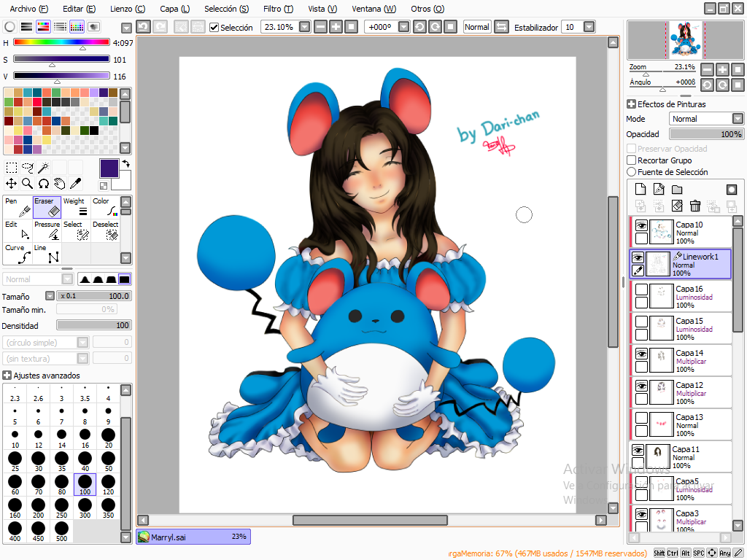Hide layer Capa11
The image size is (747, 560).
tap(638, 450)
